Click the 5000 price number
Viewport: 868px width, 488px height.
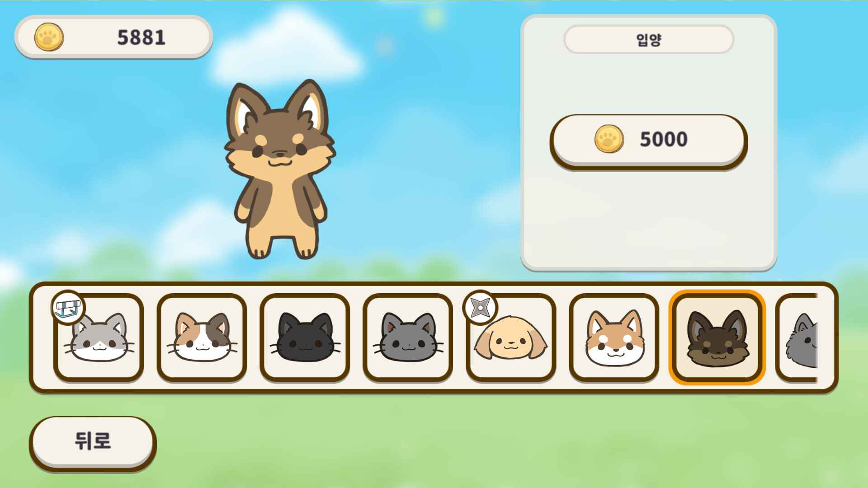[664, 139]
